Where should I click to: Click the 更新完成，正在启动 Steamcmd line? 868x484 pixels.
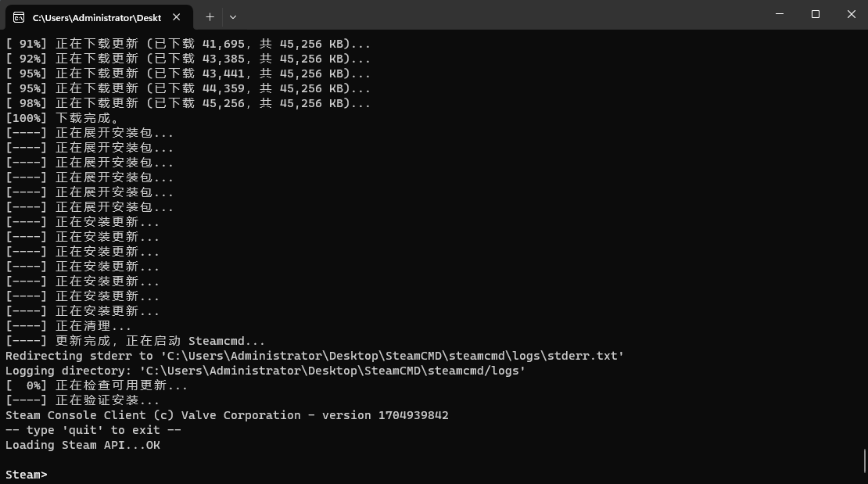click(x=135, y=341)
